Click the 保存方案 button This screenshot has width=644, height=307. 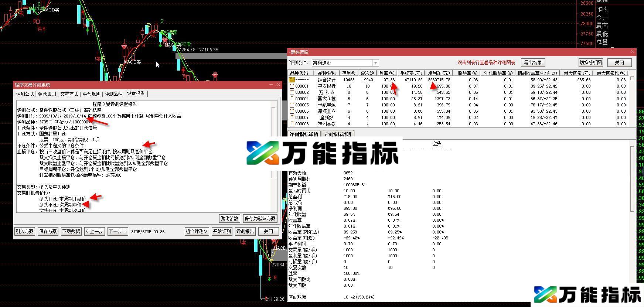(48, 231)
